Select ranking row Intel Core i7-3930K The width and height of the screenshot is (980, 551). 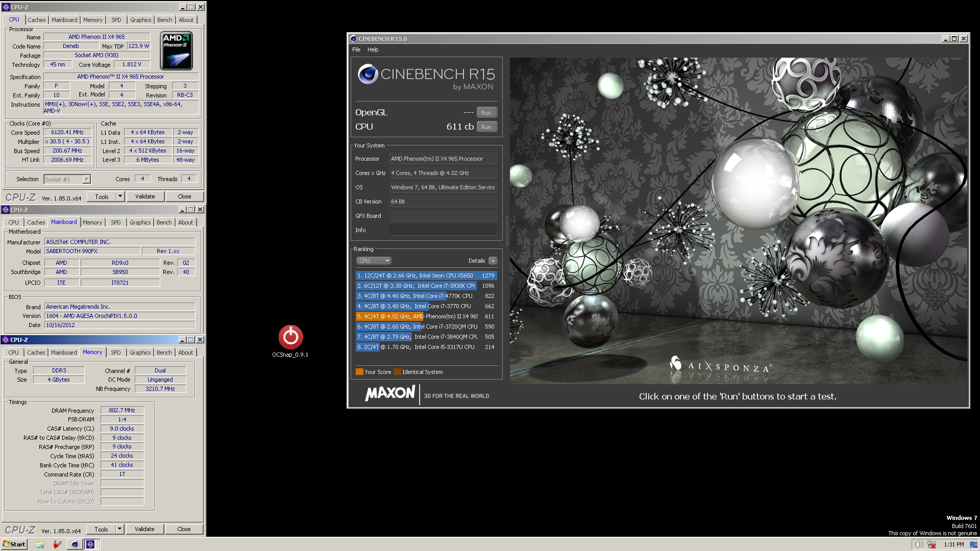coord(426,286)
